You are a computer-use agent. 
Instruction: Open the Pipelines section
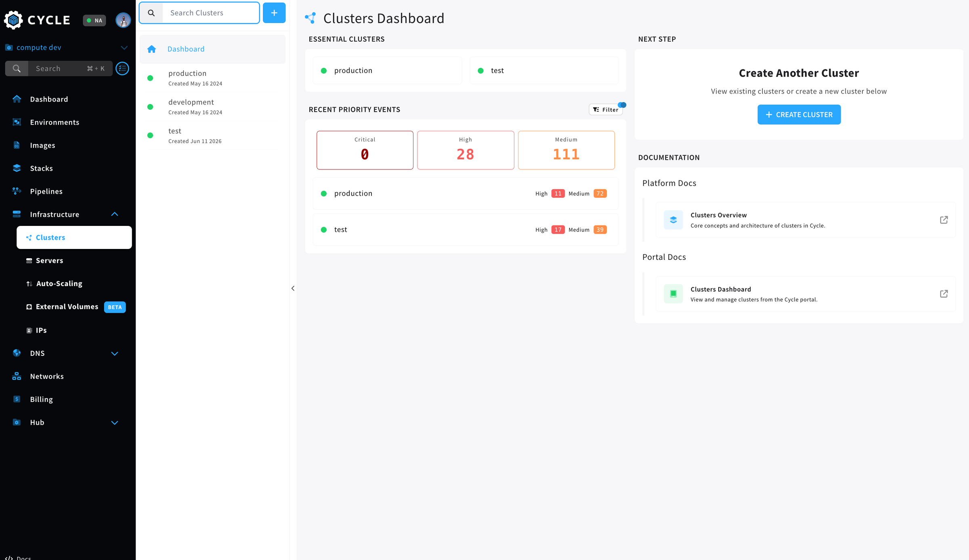coord(46,191)
